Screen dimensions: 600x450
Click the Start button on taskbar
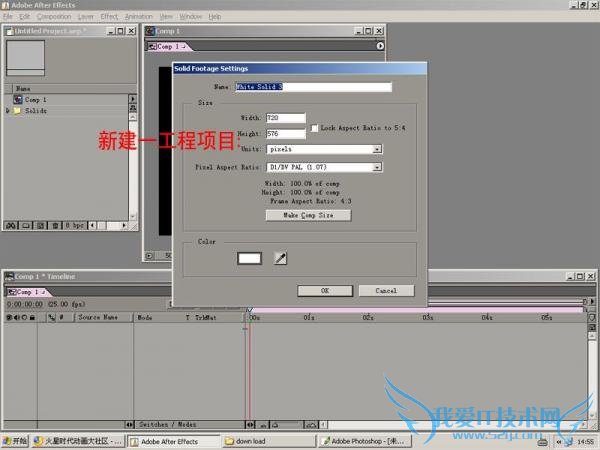(x=15, y=441)
